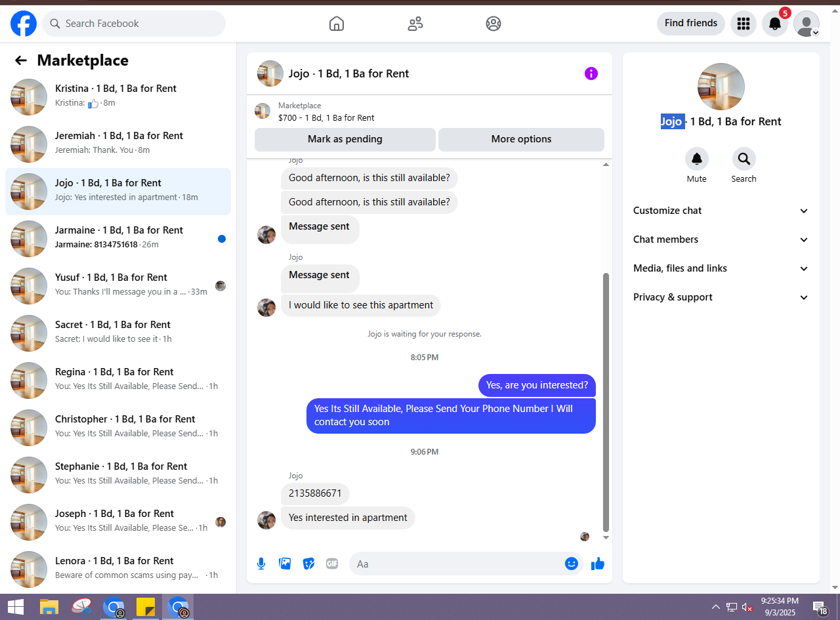Click the chat scrollbar thumb

pyautogui.click(x=606, y=402)
